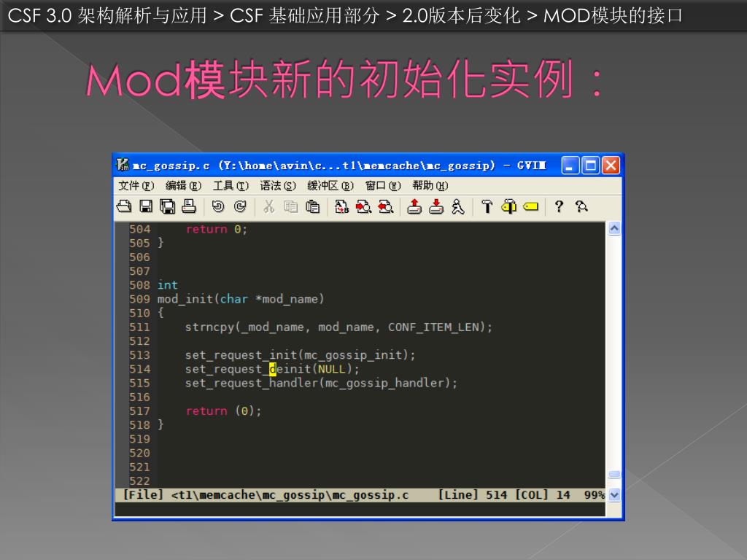This screenshot has height=560, width=747.
Task: Click the Build Tags hammer-with-tag icon
Action: coord(508,206)
